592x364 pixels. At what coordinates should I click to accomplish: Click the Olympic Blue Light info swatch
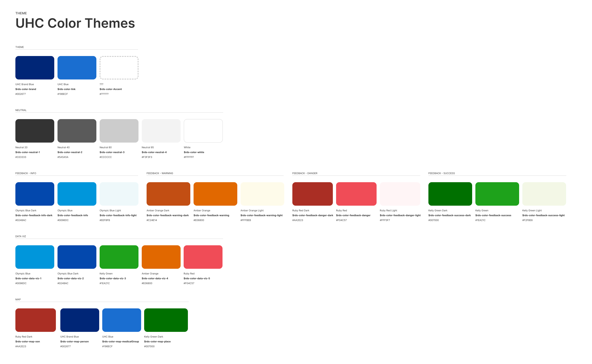(x=119, y=194)
